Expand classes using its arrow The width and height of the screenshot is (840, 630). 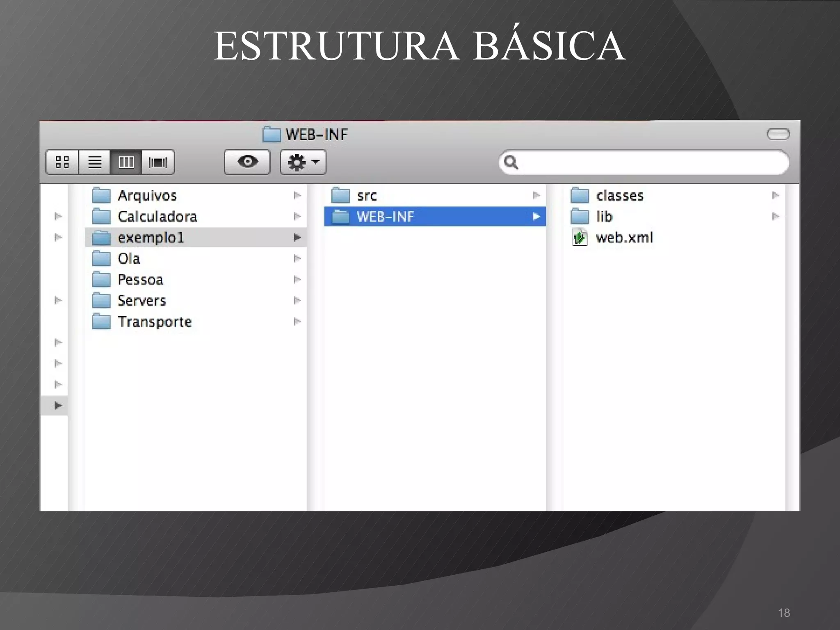[x=776, y=196]
